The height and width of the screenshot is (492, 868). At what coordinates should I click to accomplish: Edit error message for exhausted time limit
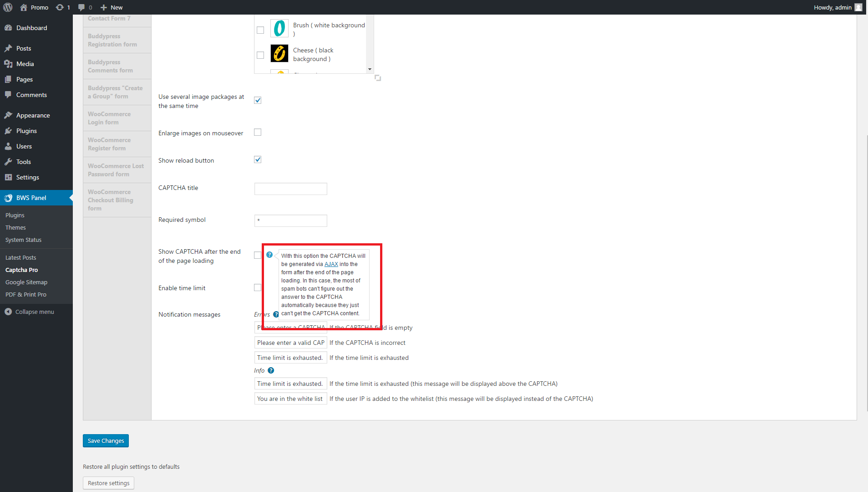point(290,358)
